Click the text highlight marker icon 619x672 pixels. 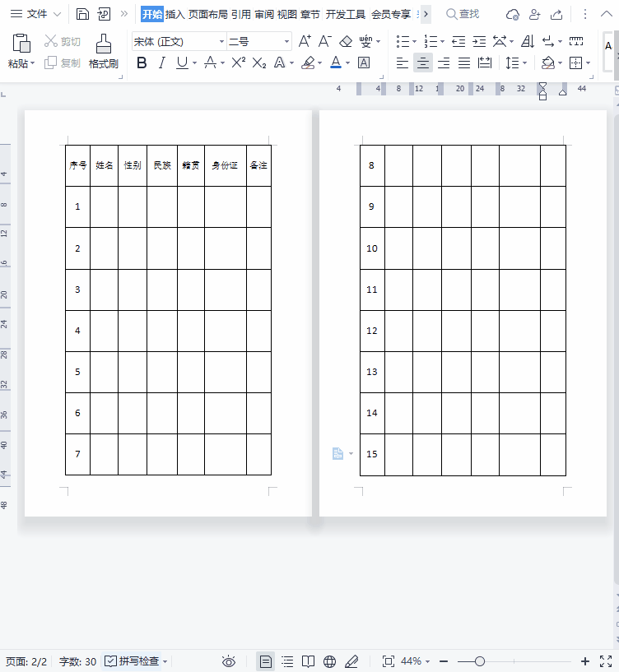[x=309, y=63]
